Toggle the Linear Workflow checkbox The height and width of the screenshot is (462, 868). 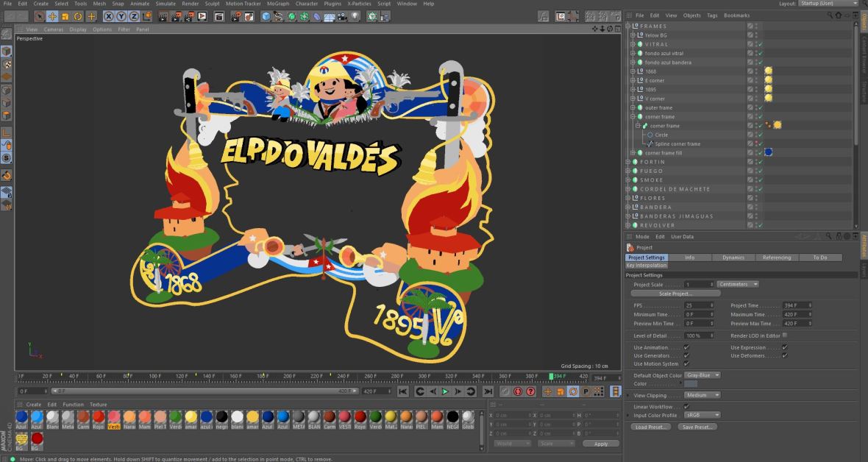click(x=686, y=406)
